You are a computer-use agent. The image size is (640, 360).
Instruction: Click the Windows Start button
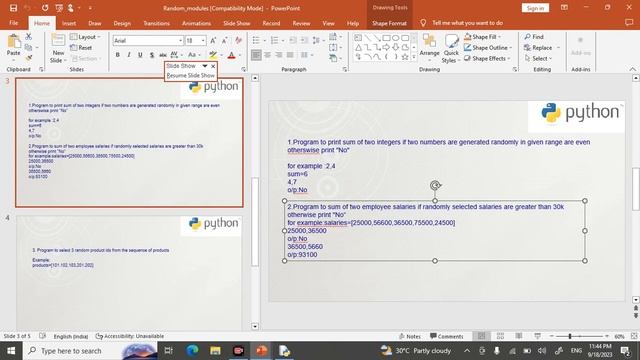coord(11,351)
